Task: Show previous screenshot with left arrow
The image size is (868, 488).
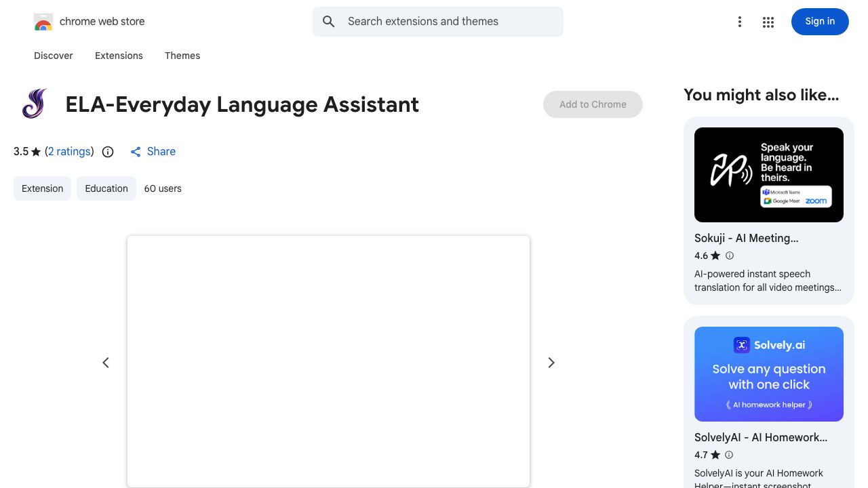Action: pos(106,363)
